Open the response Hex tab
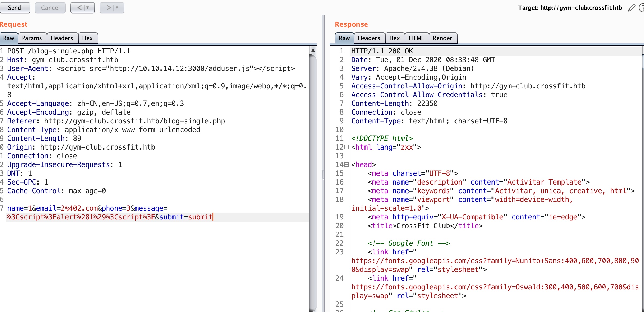Image resolution: width=644 pixels, height=312 pixels. [x=394, y=38]
